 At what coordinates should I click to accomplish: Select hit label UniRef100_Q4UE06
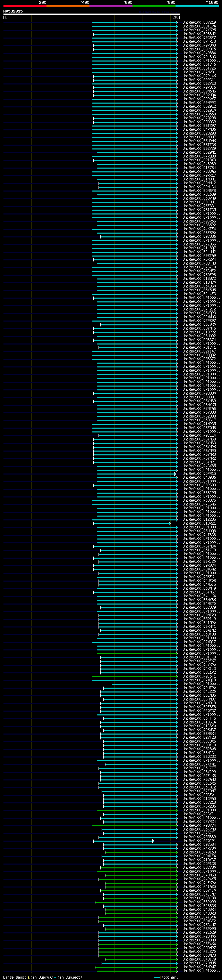pos(199,581)
